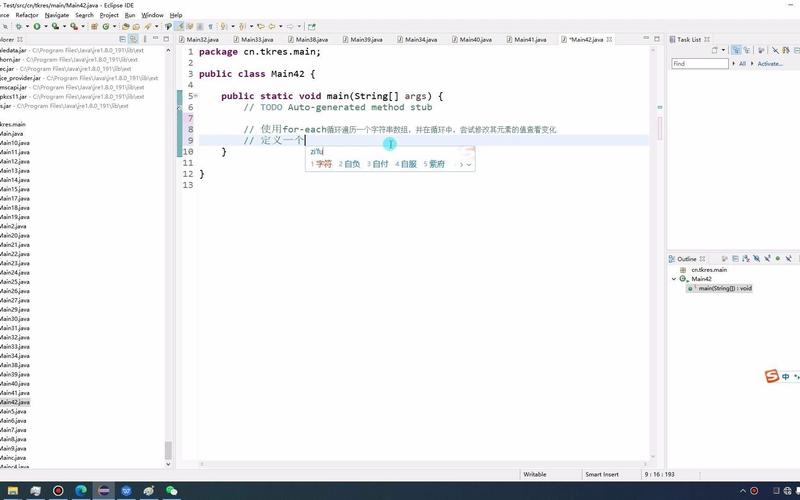Click the Previous Annotation toolbar icon
This screenshot has height=500, width=800.
coord(242,27)
